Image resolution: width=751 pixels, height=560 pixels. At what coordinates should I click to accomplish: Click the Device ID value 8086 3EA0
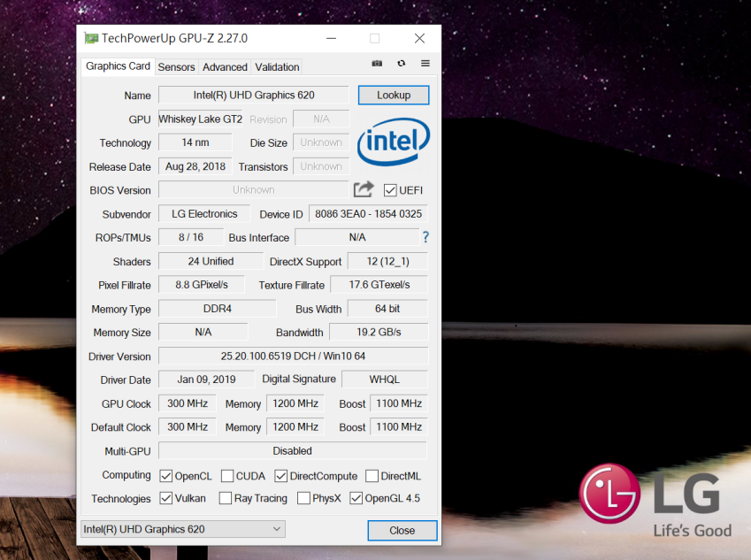point(368,214)
